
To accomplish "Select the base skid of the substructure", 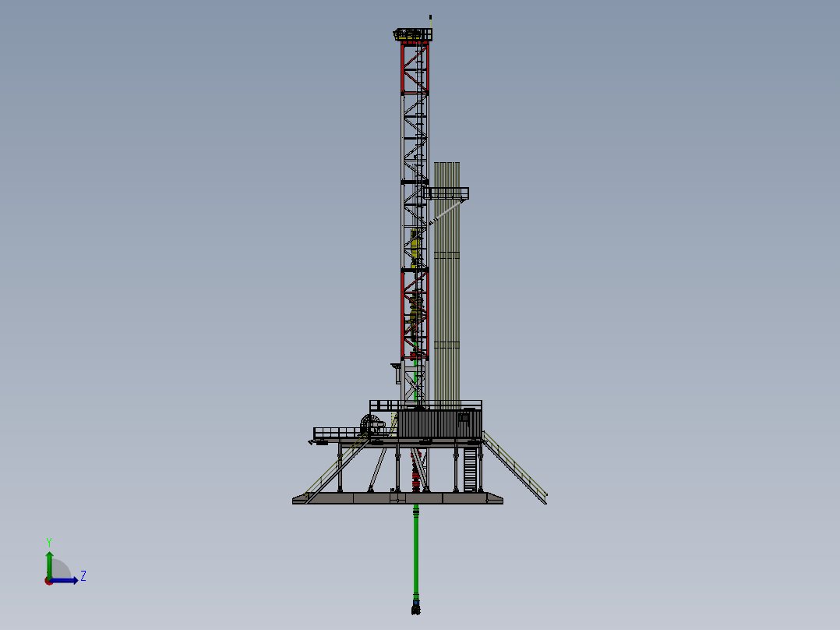I will 397,498.
